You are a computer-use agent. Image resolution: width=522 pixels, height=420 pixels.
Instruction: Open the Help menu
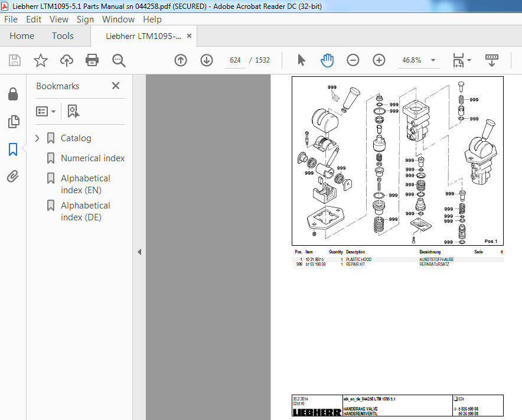pyautogui.click(x=152, y=19)
